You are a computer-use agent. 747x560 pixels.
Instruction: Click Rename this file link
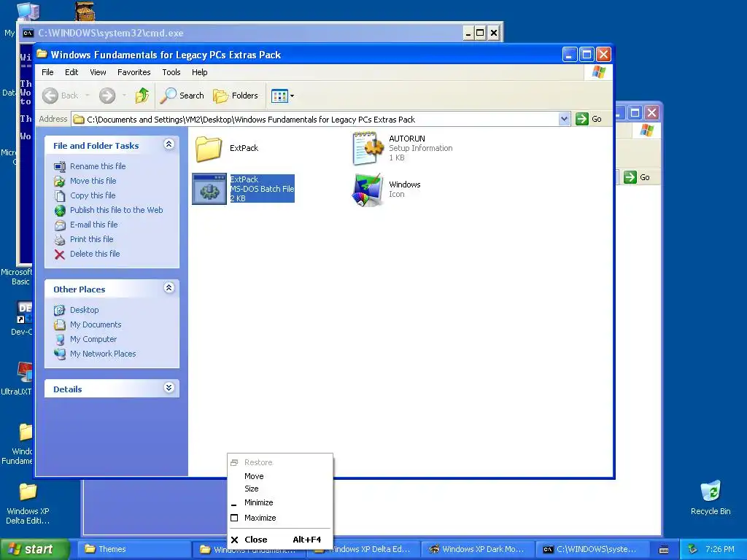point(98,166)
